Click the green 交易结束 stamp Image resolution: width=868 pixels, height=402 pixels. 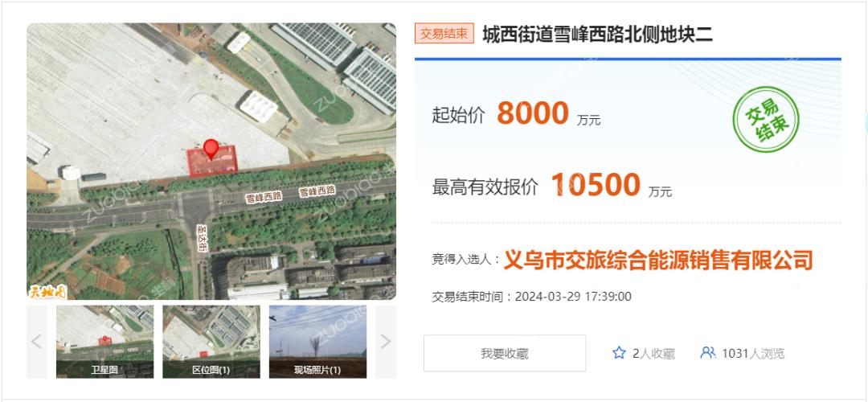(766, 120)
